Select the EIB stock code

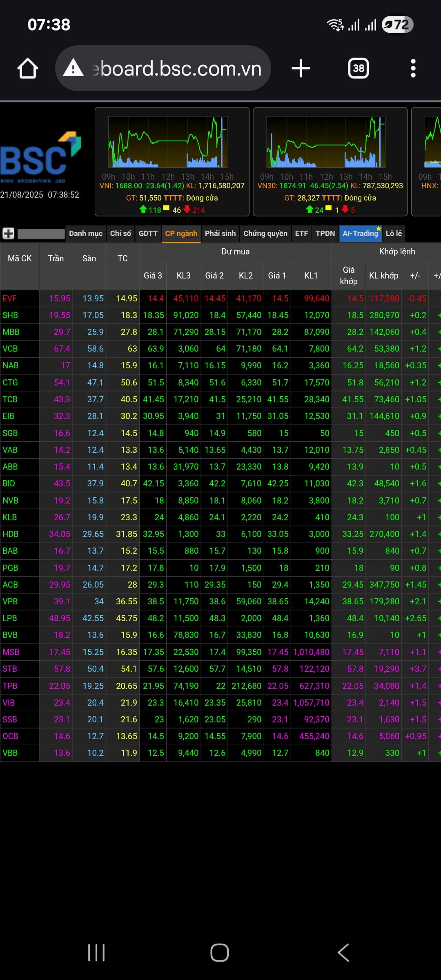(9, 416)
